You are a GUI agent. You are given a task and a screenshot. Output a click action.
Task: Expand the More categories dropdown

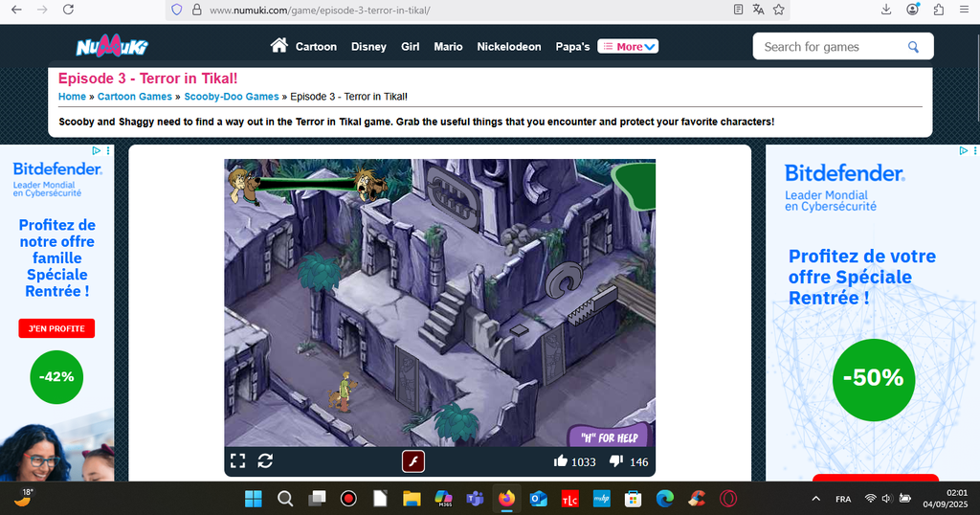pyautogui.click(x=628, y=46)
